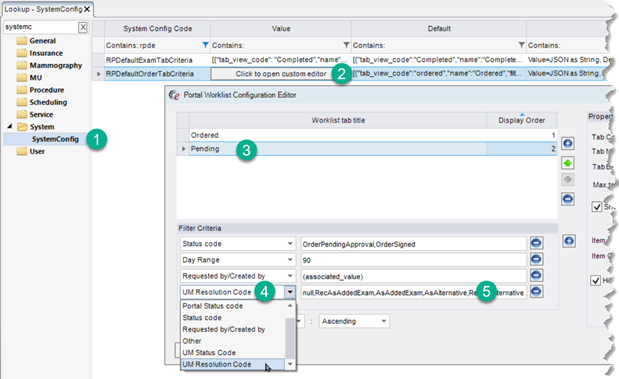619x379 pixels.
Task: Click the Day Range value field
Action: 413,260
